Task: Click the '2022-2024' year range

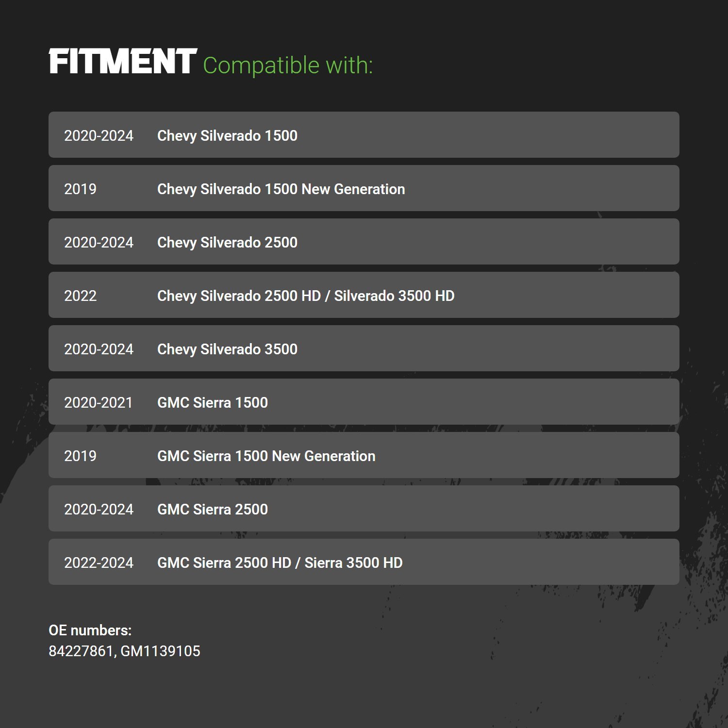Action: click(x=99, y=563)
